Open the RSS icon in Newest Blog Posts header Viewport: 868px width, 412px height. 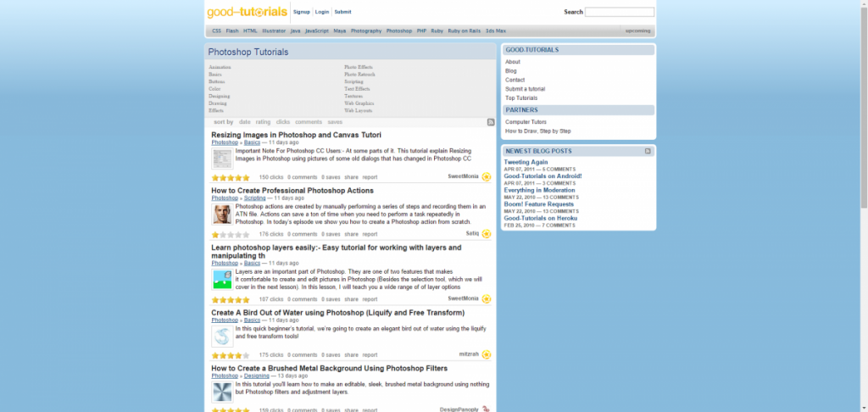pyautogui.click(x=648, y=151)
